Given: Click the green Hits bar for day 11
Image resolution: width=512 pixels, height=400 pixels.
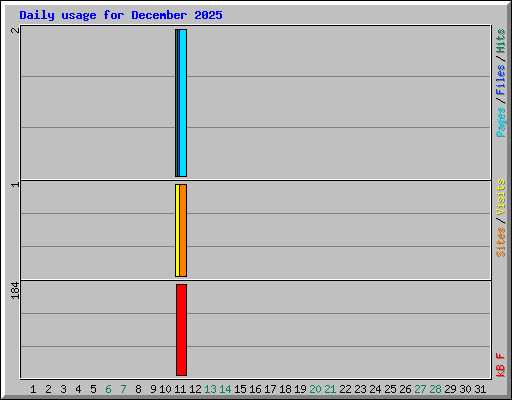Looking at the screenshot, I should [x=176, y=103].
